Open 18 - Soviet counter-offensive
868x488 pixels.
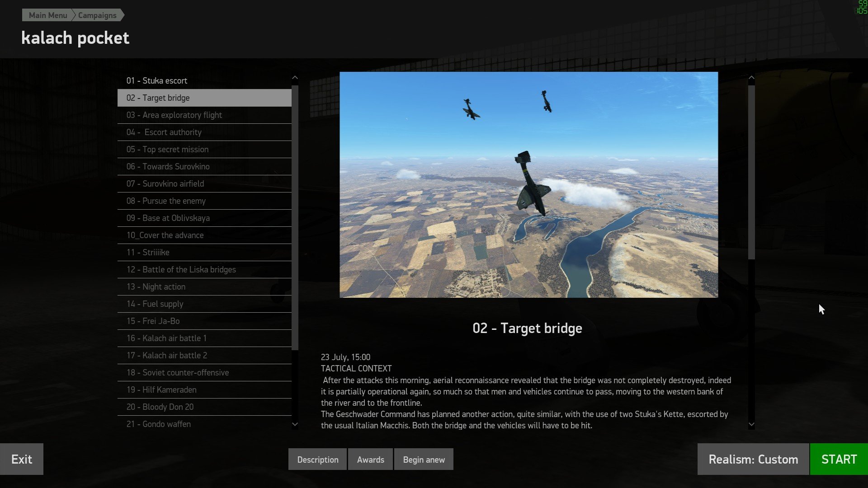pos(204,372)
